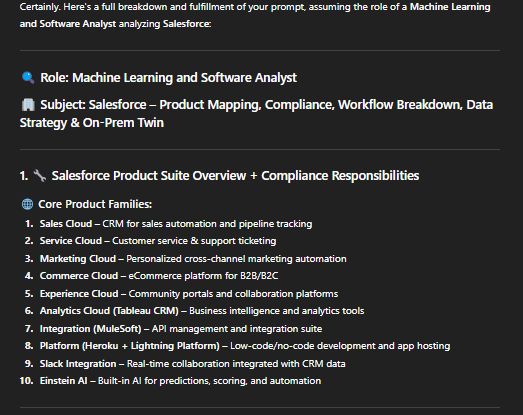Click the 'Experience Cloud' list item
Screen dimensions: 523x415
tap(189, 294)
